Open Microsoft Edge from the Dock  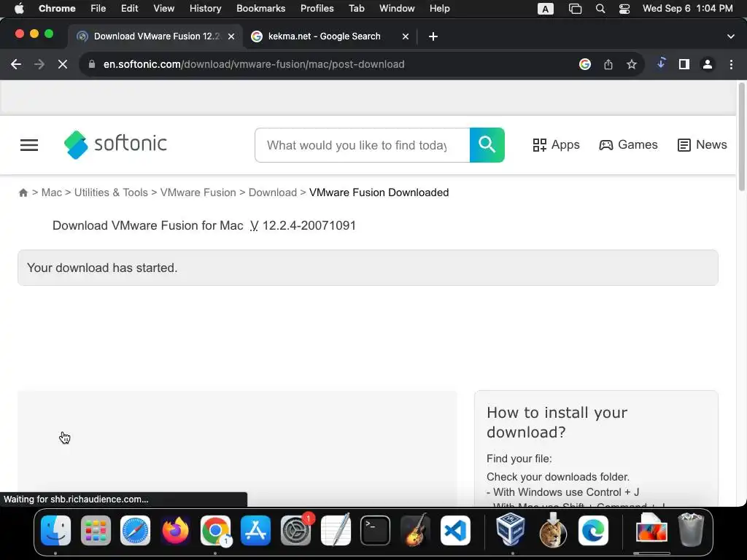(594, 531)
